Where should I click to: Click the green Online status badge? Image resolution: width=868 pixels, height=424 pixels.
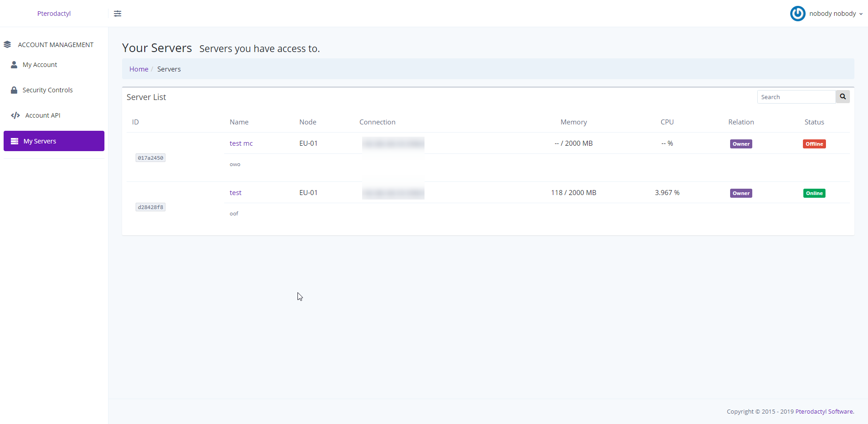pos(814,193)
